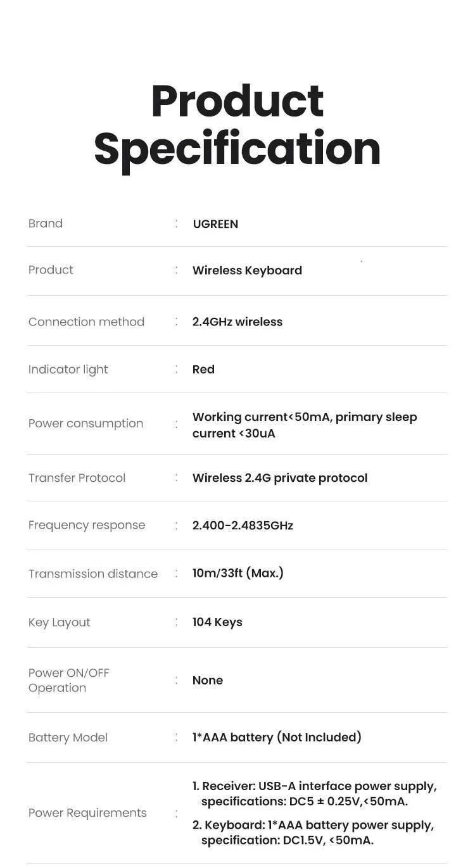Select the 2.4GHz wireless value
475x868 pixels.
pyautogui.click(x=237, y=322)
